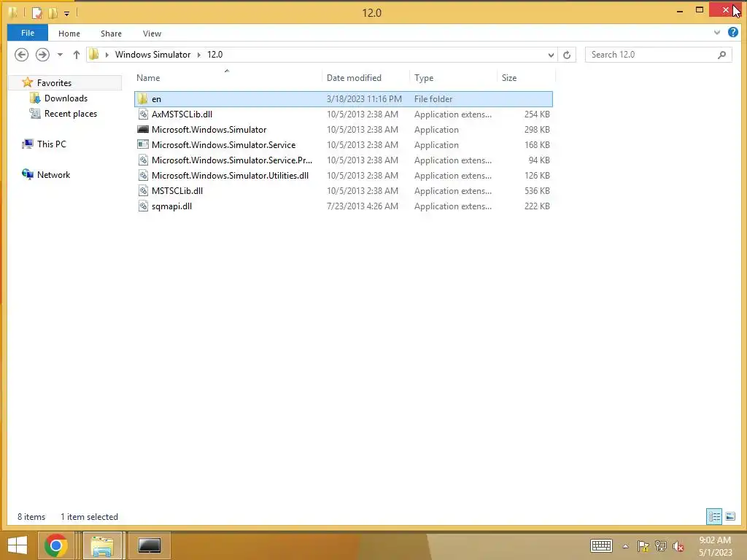Select the Microsoft.Windows.Simulator application icon
The height and width of the screenshot is (560, 747).
(143, 130)
